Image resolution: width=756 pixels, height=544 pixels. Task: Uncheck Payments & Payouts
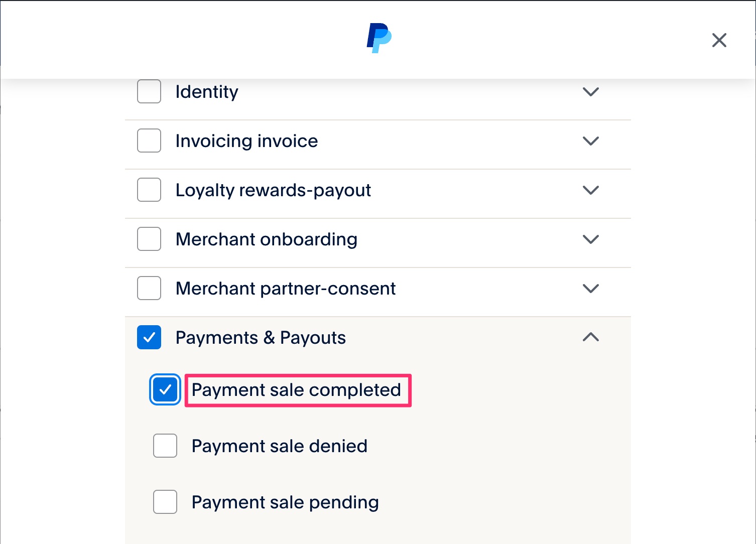point(149,337)
